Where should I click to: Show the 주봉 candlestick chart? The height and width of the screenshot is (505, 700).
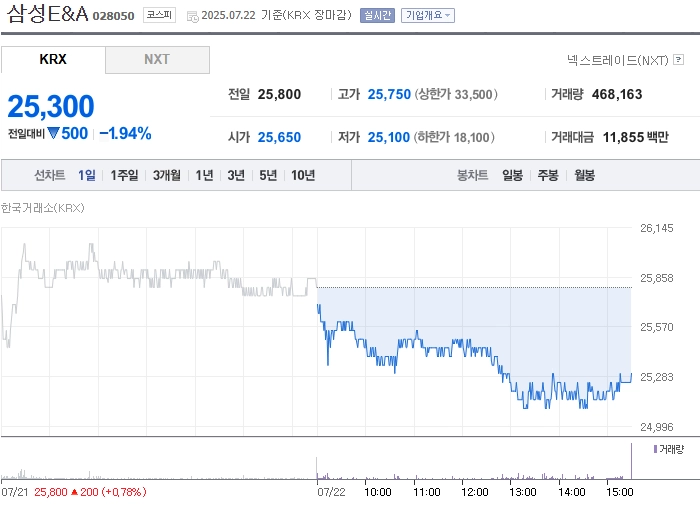(548, 175)
